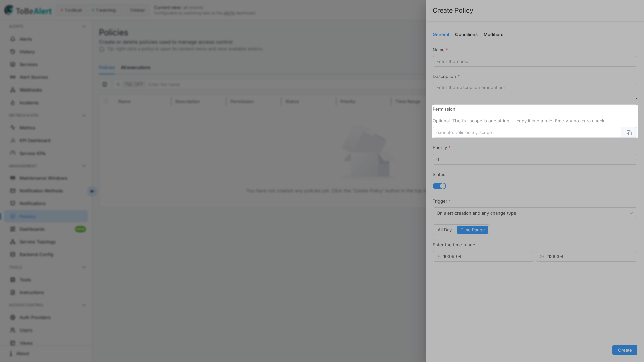644x362 pixels.
Task: Switch to the Conditions tab
Action: point(466,35)
